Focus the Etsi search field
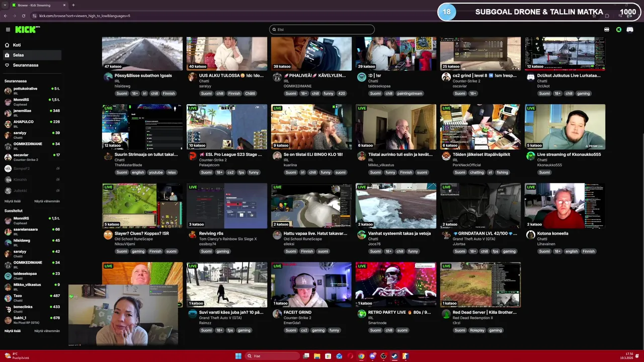The width and height of the screenshot is (644, 362). point(322,30)
